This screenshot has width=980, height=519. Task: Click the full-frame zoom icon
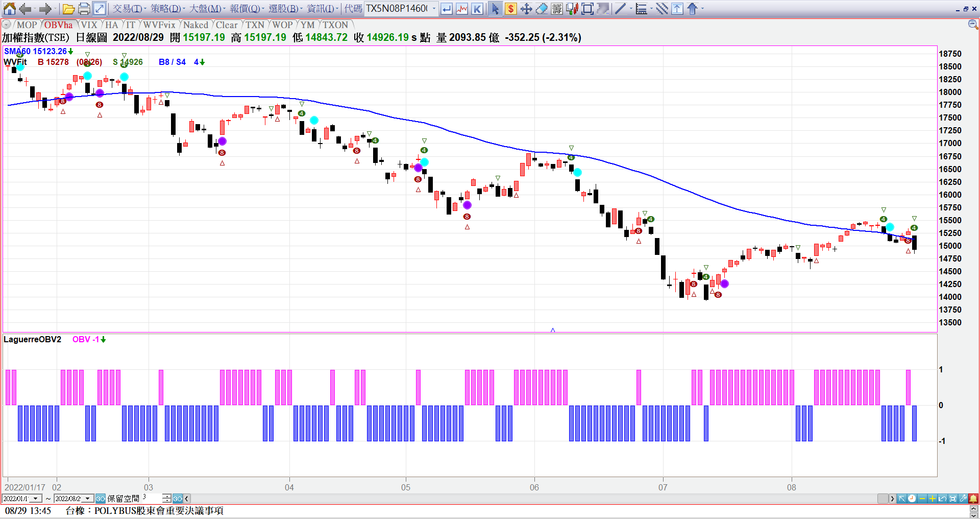[x=587, y=9]
